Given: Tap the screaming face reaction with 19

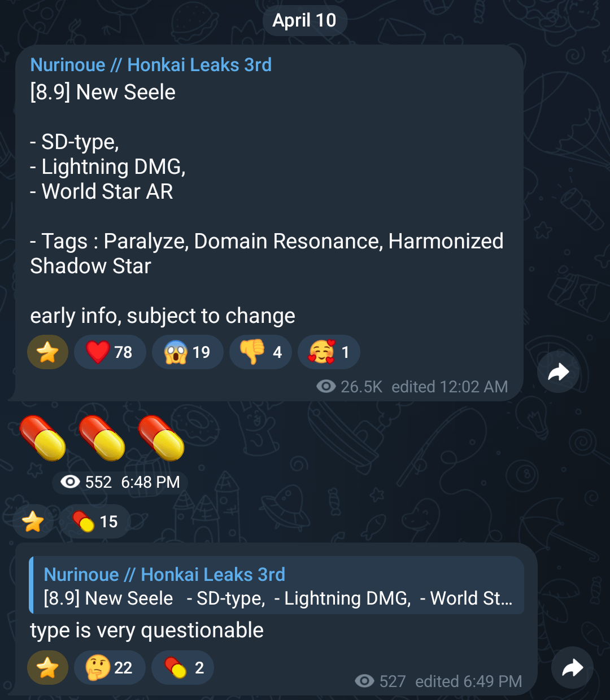Looking at the screenshot, I should coord(188,352).
